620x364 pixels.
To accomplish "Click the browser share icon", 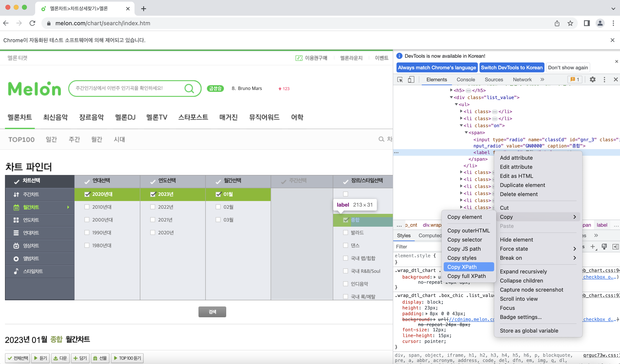I will [x=557, y=23].
